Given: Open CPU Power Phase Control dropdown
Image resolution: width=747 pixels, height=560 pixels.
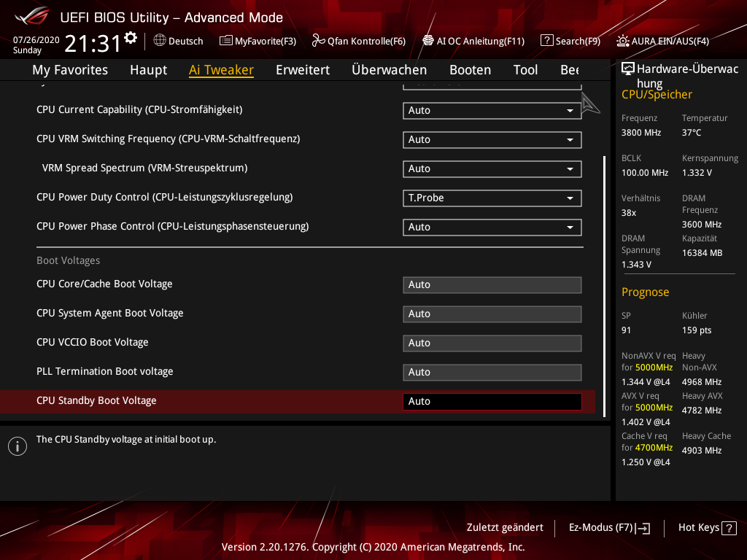Looking at the screenshot, I should [x=492, y=227].
